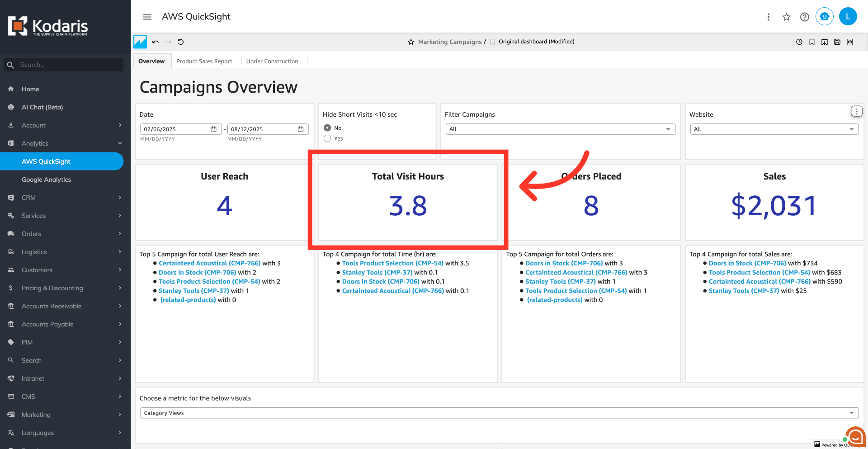The image size is (868, 449).
Task: Expand the Pricing & Discounting menu
Action: click(65, 288)
